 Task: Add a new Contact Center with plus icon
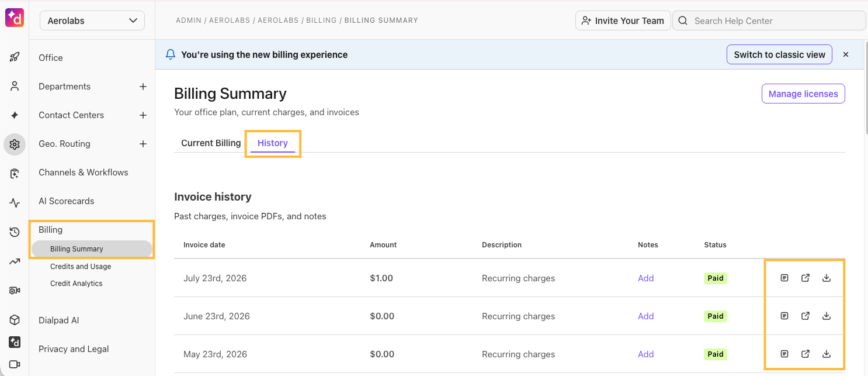(143, 115)
